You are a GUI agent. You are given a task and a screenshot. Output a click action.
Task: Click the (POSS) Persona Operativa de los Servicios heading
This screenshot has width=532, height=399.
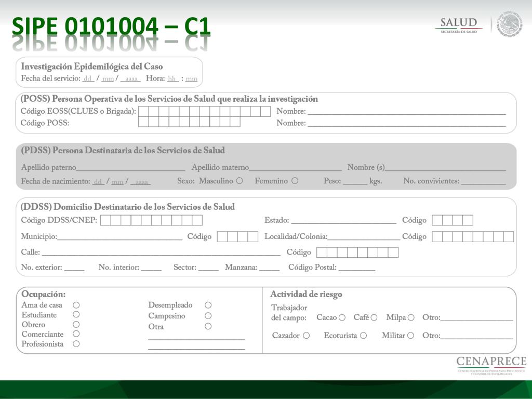(169, 99)
